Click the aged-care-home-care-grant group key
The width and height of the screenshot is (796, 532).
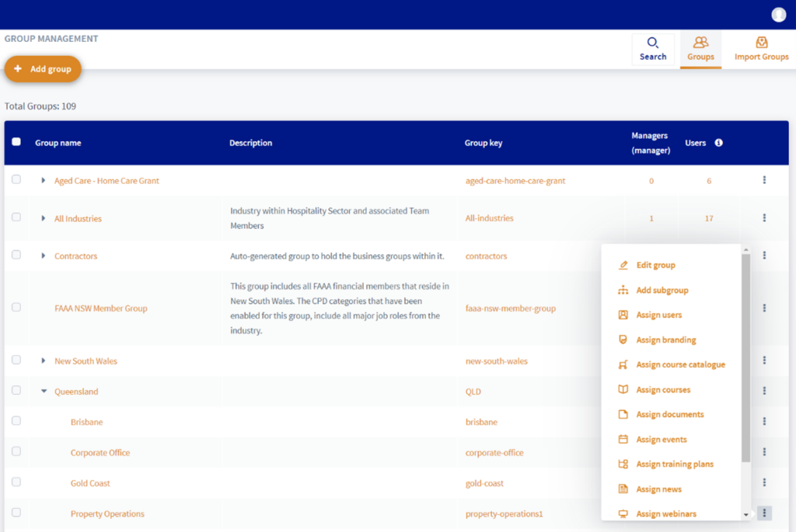coord(515,180)
